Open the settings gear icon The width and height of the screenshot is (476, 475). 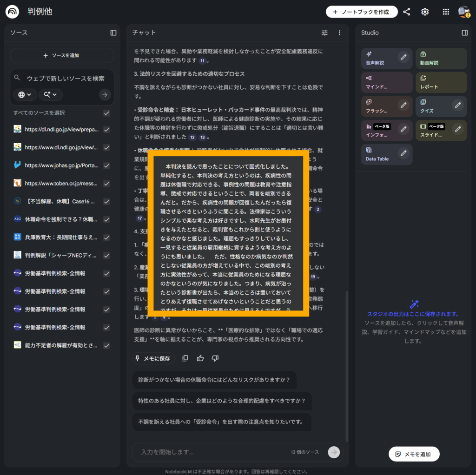(425, 12)
